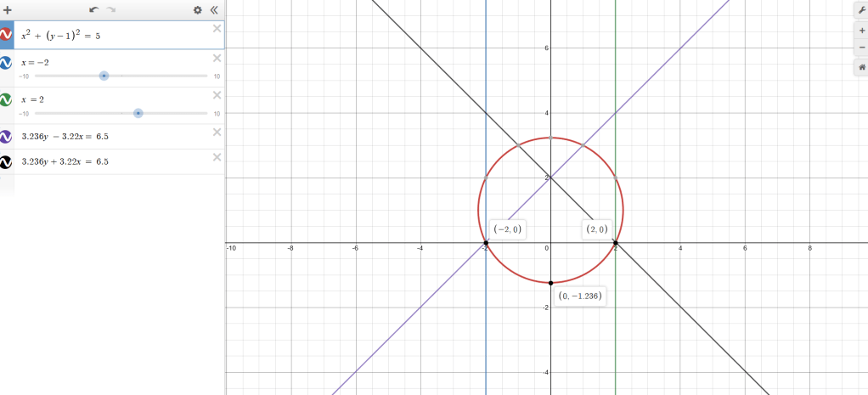Edit upper bound 10 of x = -2 slider

[217, 76]
